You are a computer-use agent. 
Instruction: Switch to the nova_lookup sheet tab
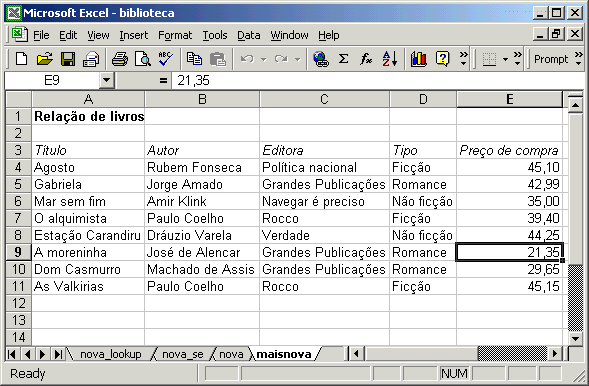[x=111, y=354]
